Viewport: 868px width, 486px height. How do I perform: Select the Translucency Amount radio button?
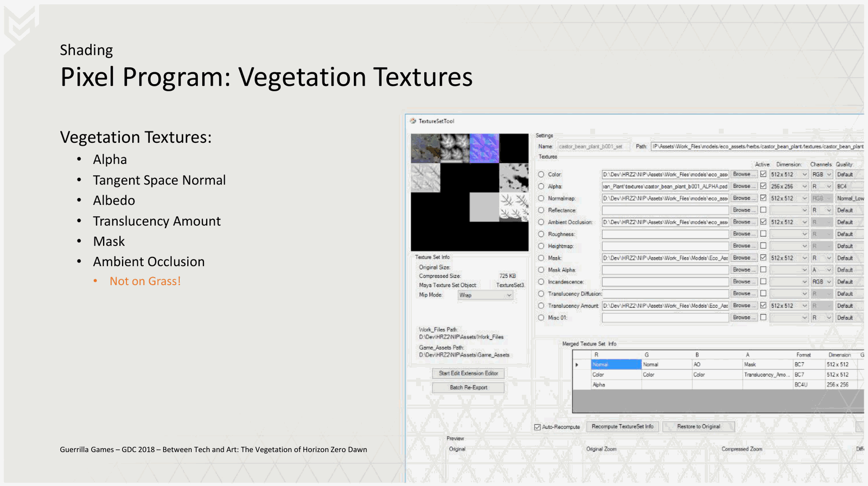541,306
